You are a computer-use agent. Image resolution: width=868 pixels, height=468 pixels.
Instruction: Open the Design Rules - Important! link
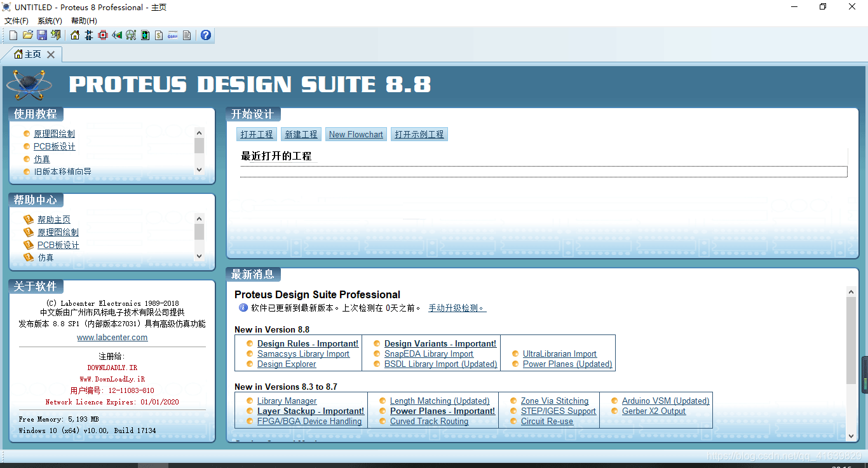(x=308, y=344)
